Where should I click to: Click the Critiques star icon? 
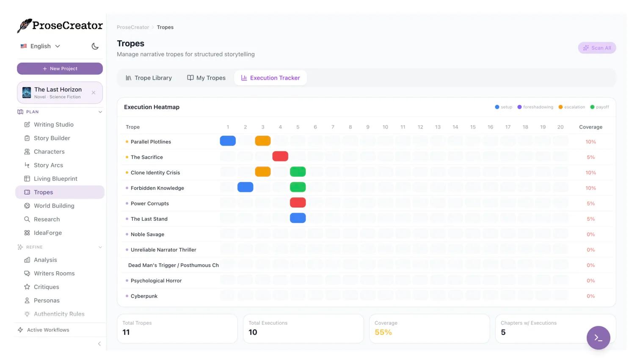tap(27, 287)
